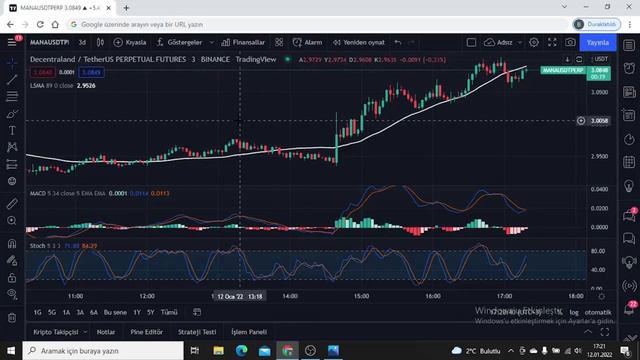This screenshot has height=360, width=640.
Task: Open Microsoft Edge from the taskbar
Action: [x=241, y=351]
